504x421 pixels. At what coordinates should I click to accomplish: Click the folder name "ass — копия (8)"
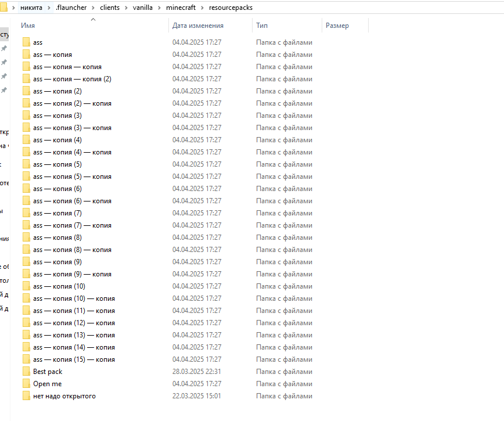tap(57, 238)
